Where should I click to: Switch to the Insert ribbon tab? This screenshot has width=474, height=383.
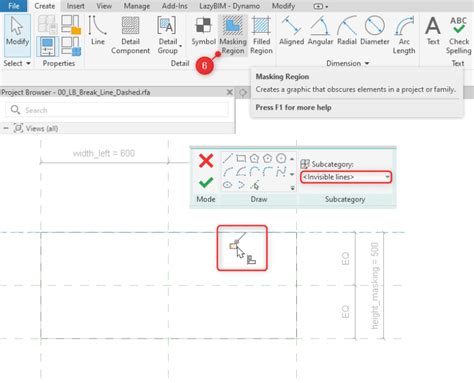click(76, 6)
